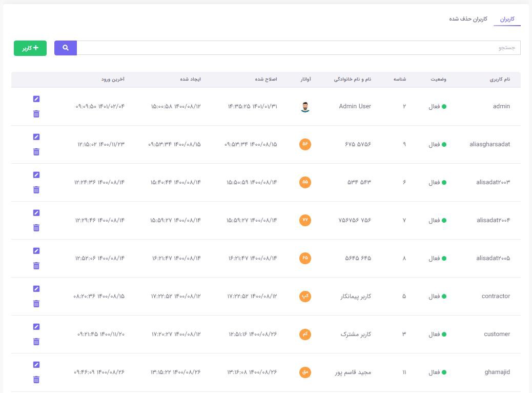Click the وضعیت column header
The height and width of the screenshot is (393, 532).
tap(438, 80)
